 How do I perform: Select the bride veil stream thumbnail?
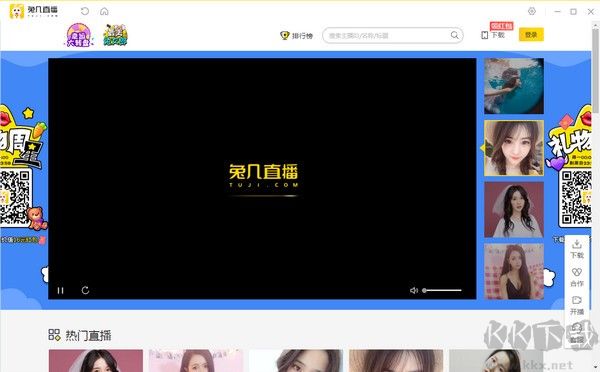[x=514, y=210]
